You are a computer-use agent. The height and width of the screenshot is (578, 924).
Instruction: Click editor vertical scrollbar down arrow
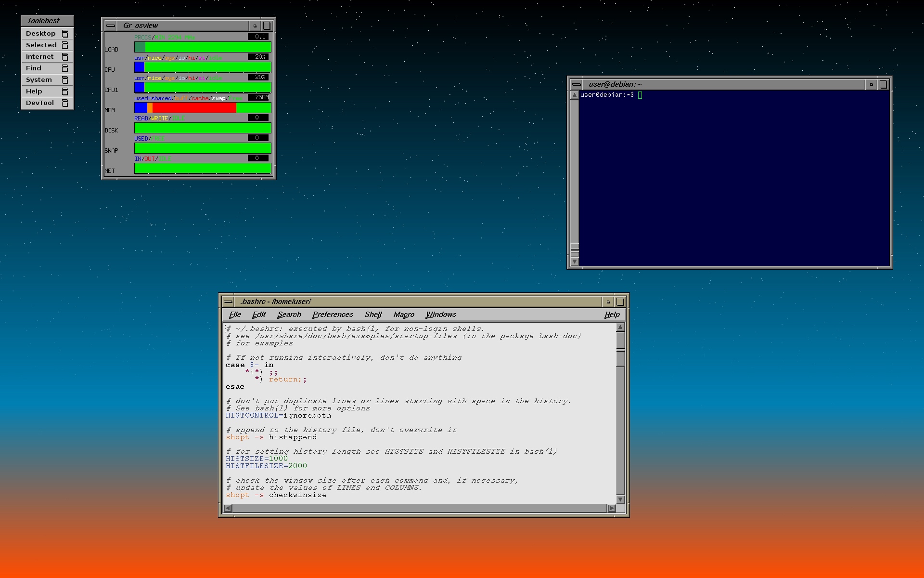620,499
